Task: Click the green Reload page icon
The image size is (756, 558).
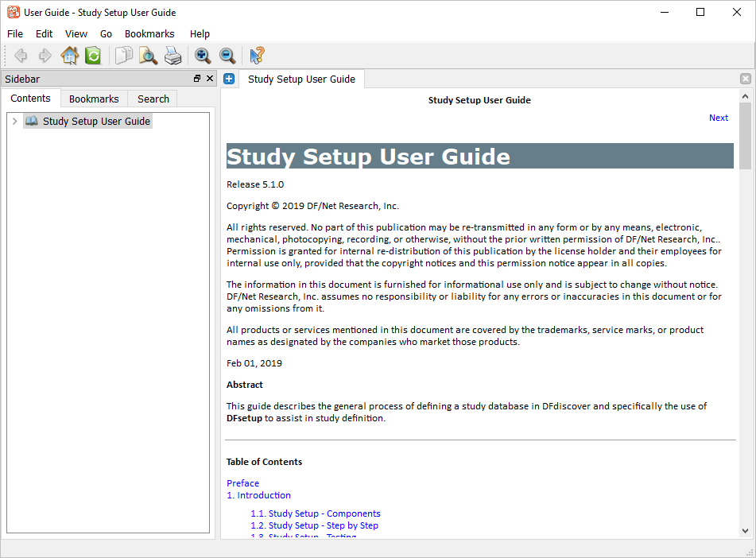Action: 93,56
